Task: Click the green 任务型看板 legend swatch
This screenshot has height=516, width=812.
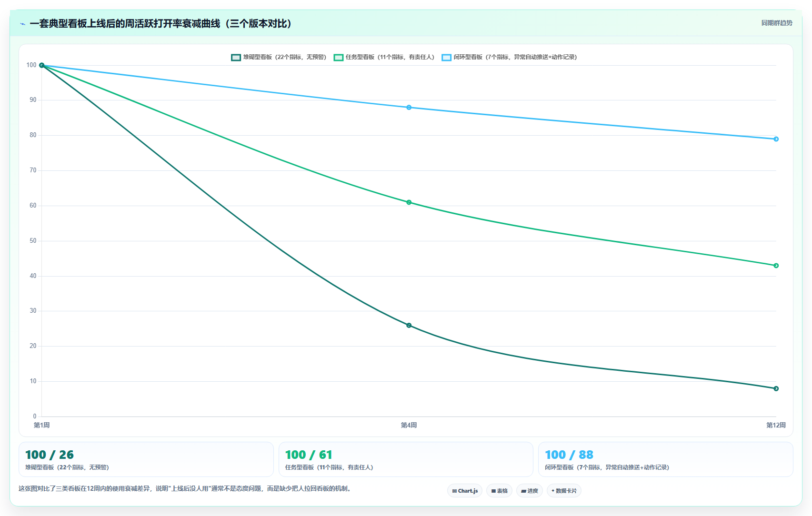Action: (339, 57)
